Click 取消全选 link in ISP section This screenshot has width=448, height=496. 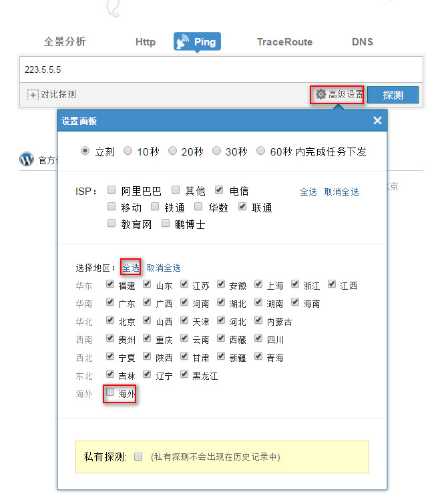point(341,192)
